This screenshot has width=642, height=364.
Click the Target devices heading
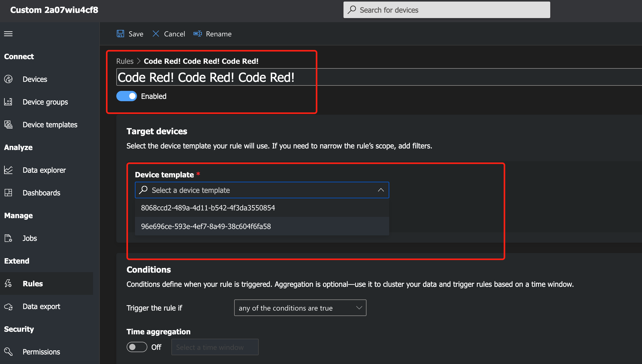coord(157,131)
